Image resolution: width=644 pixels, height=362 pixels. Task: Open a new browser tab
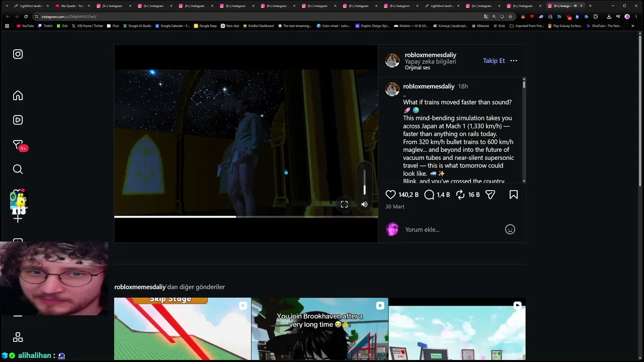(590, 6)
